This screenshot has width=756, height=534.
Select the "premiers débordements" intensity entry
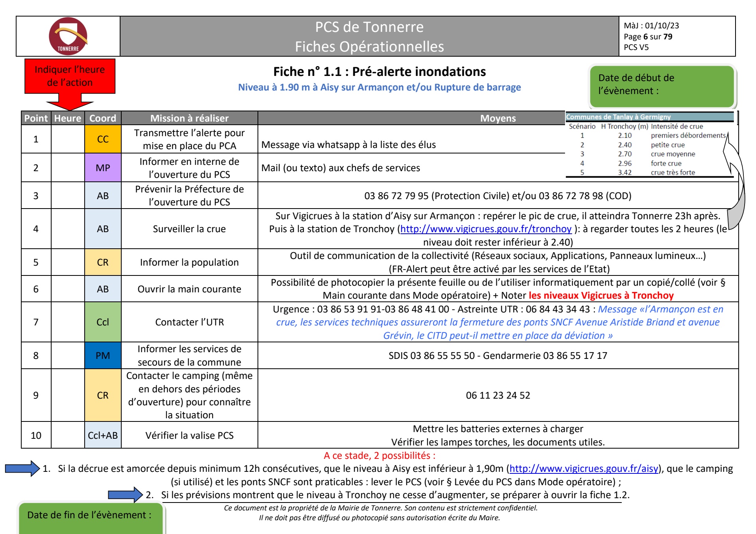pos(688,136)
